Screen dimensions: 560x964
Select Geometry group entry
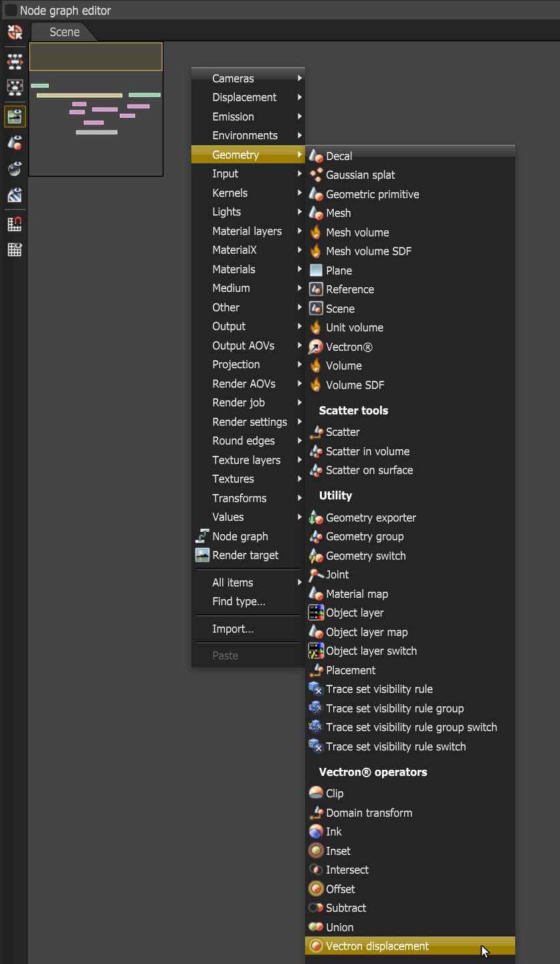[x=410, y=536]
